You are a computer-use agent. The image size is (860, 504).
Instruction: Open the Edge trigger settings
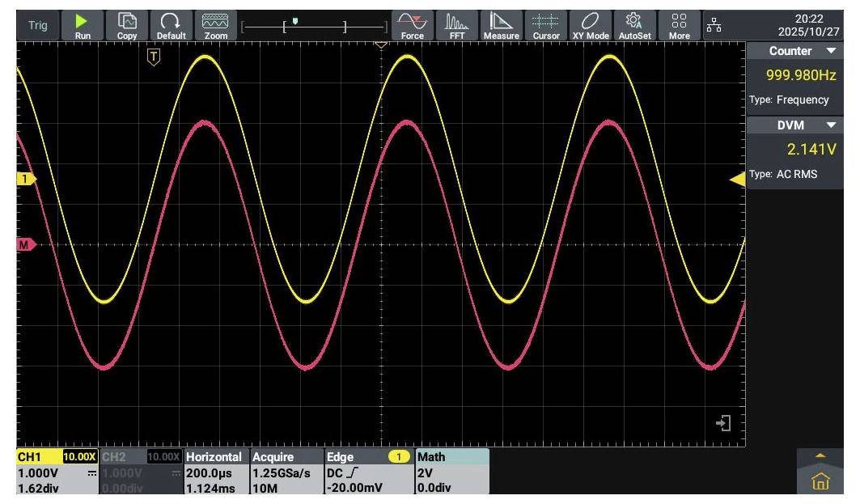coord(366,472)
